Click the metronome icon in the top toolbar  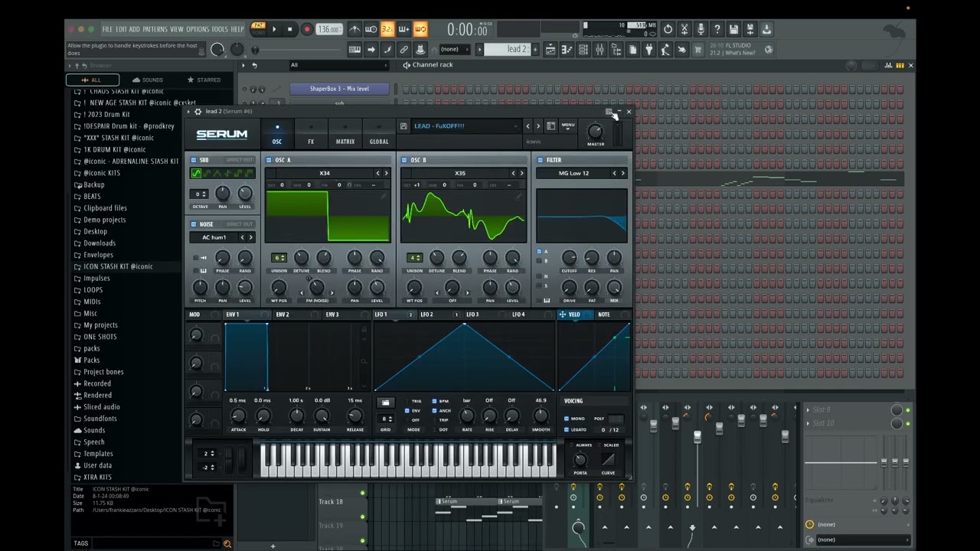pyautogui.click(x=354, y=29)
